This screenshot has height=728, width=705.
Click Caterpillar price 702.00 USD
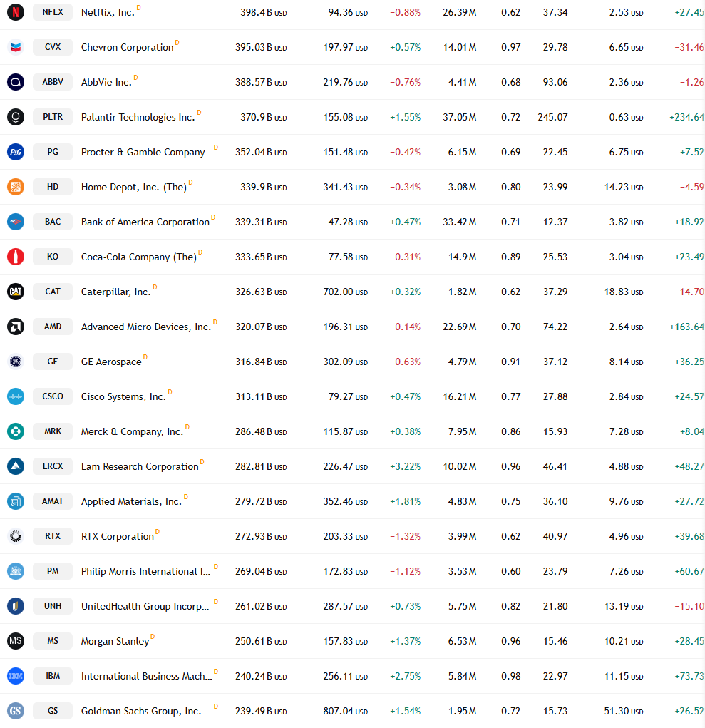(346, 292)
